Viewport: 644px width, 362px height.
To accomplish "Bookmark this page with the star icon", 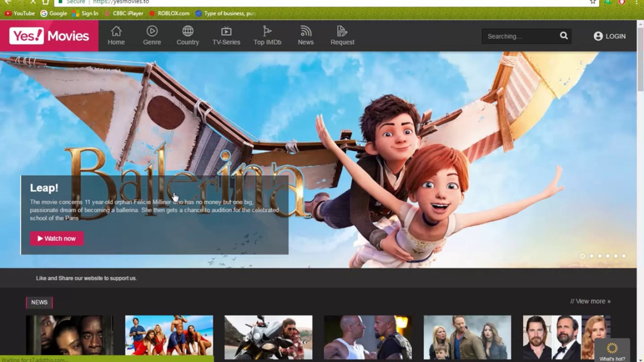I will (593, 2).
